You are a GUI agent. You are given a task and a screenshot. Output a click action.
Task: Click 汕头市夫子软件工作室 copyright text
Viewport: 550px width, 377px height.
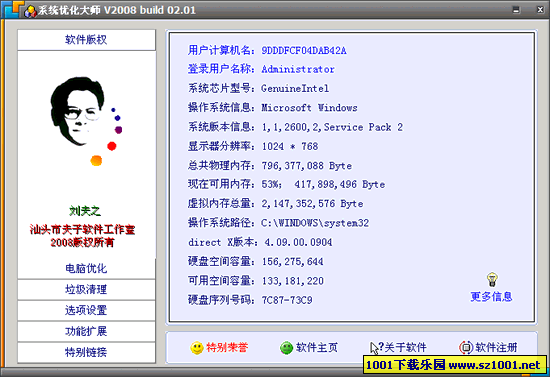[82, 230]
